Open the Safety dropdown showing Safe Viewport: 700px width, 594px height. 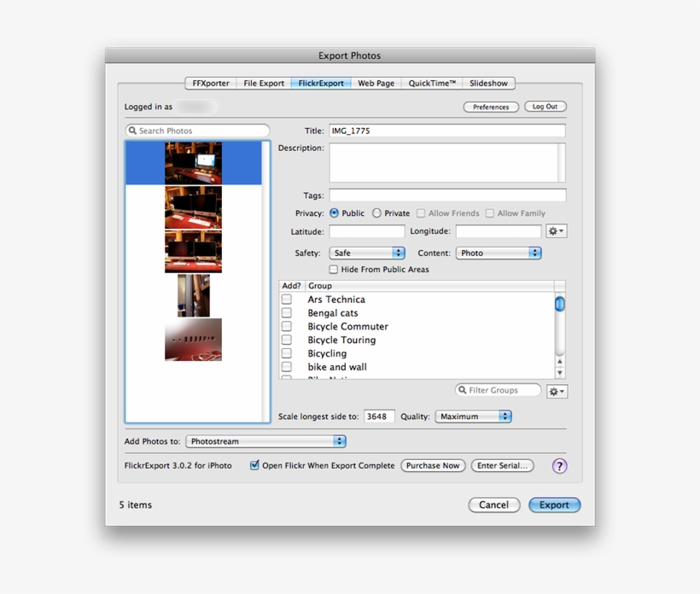[x=367, y=253]
